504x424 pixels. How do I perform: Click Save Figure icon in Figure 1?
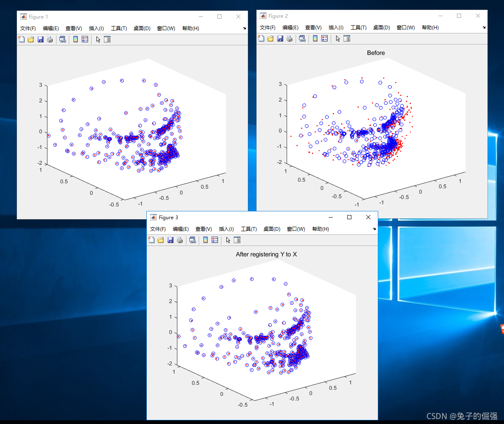[x=40, y=39]
